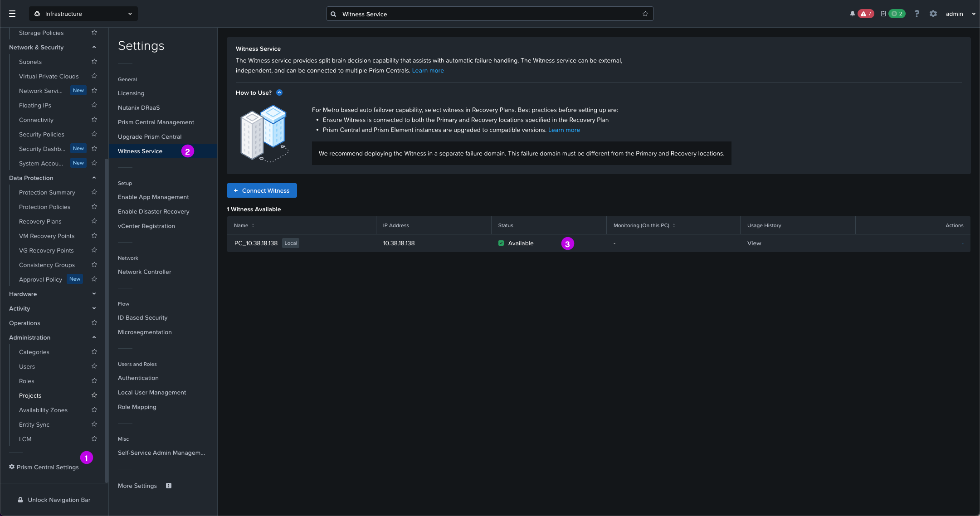980x516 pixels.
Task: Open Authentication settings
Action: [138, 378]
